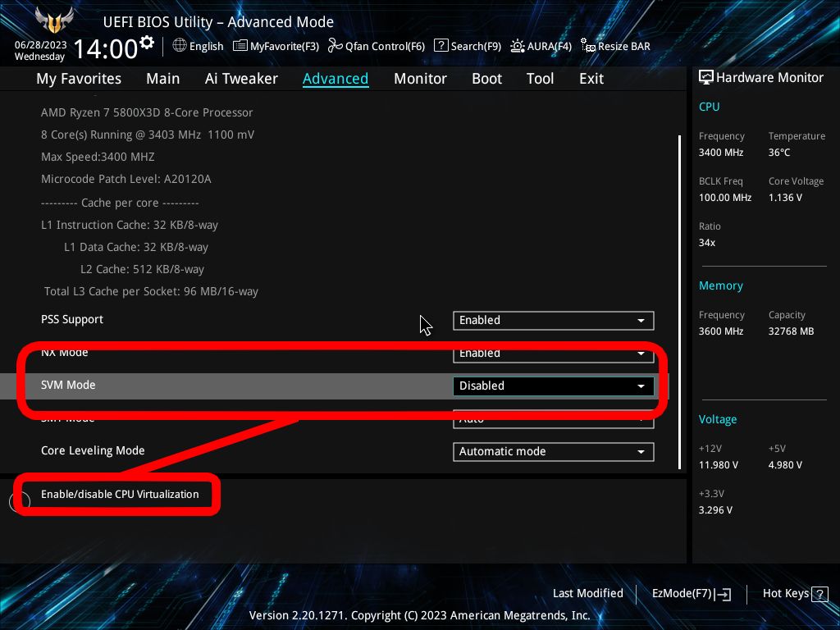Go to the Exit tab
840x630 pixels.
pos(591,79)
